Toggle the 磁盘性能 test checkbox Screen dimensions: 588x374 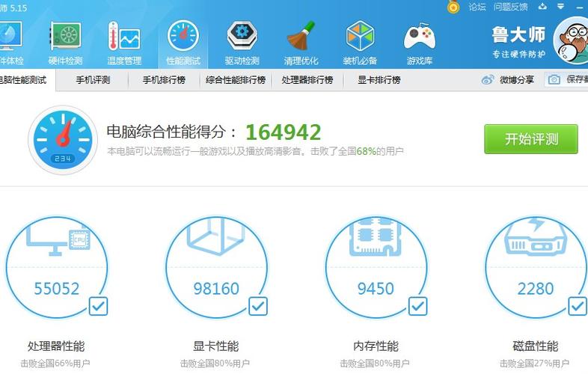577,306
